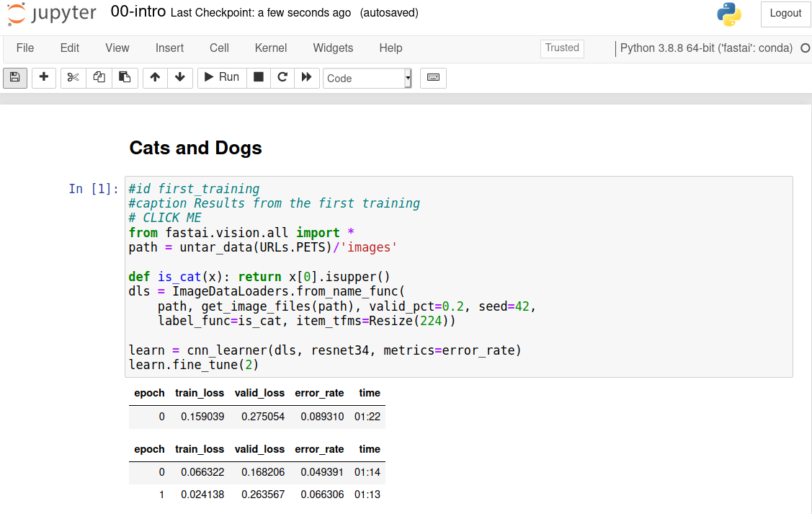
Task: Click the Logout button
Action: [x=785, y=14]
